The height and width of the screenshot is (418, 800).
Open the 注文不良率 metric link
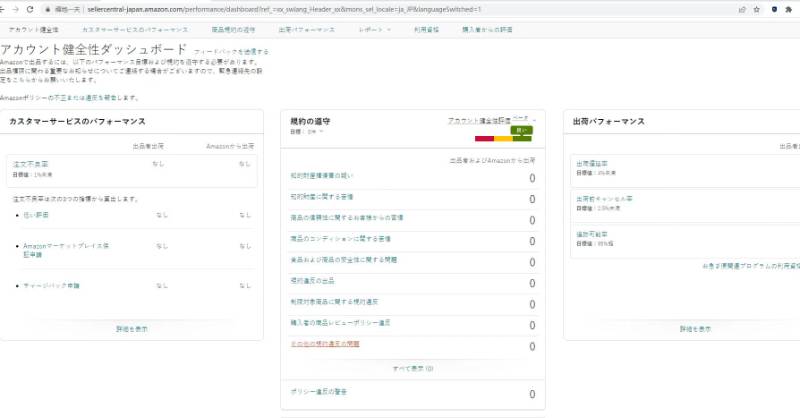[x=31, y=164]
